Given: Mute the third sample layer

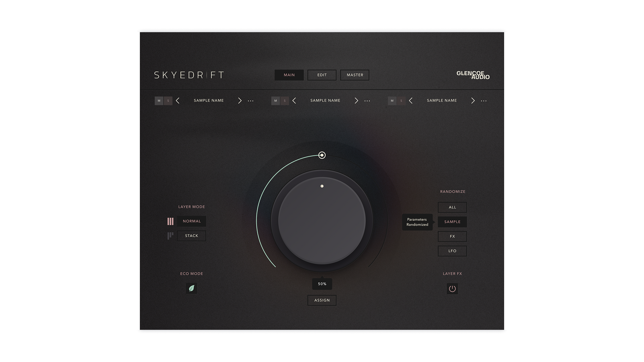Looking at the screenshot, I should pyautogui.click(x=392, y=101).
